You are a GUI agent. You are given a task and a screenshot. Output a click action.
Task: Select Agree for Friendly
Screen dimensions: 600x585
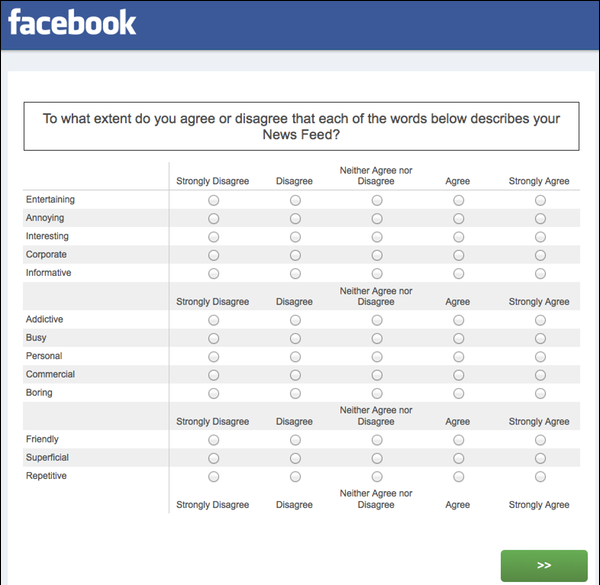pyautogui.click(x=458, y=440)
